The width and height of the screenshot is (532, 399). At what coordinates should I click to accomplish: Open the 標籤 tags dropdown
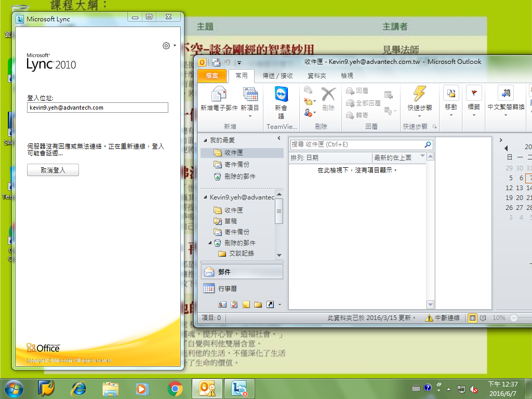[x=474, y=101]
